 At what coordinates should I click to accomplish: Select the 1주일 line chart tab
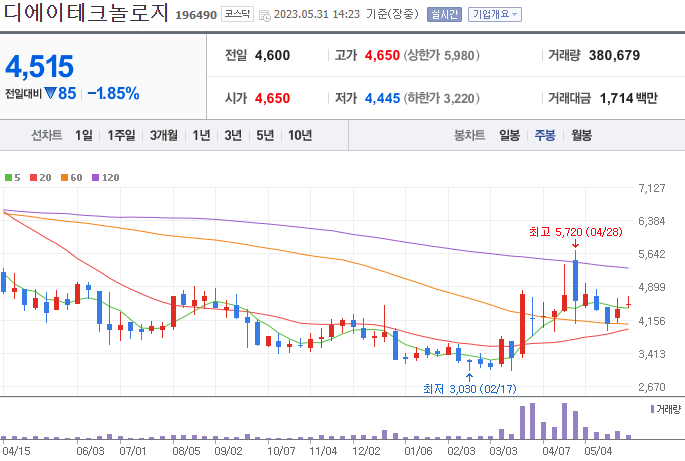(x=121, y=135)
